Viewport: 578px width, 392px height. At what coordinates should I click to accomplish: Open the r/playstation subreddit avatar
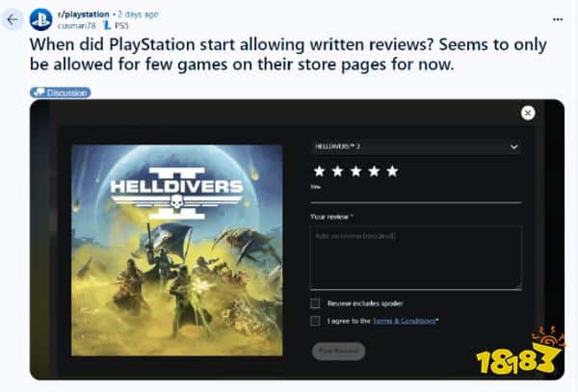pos(40,19)
